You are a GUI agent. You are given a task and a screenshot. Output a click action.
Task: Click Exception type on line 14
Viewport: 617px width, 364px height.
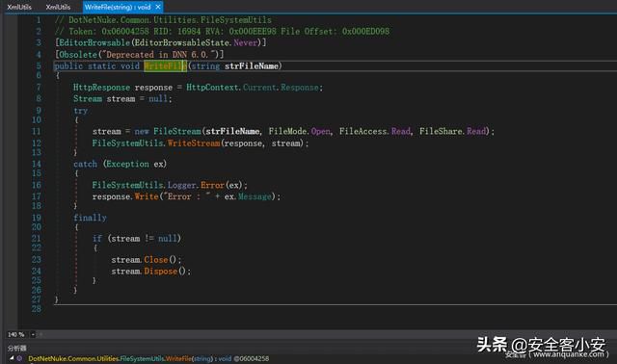pos(126,164)
